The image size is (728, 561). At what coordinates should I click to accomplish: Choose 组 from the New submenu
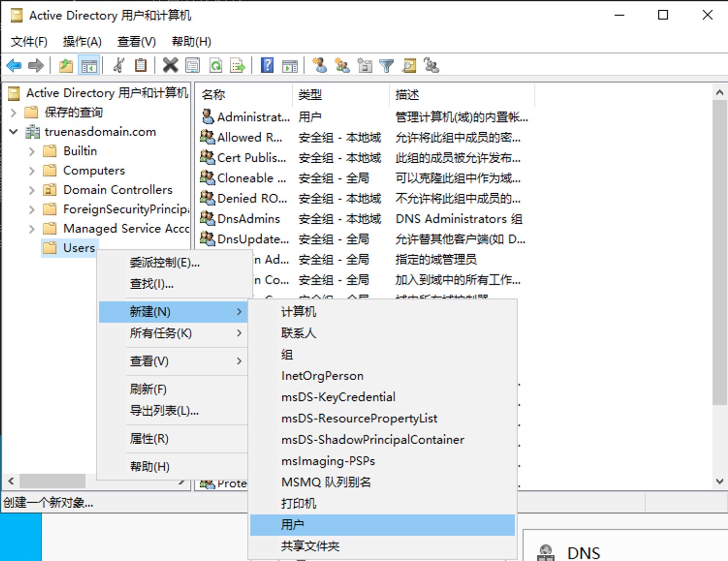tap(287, 355)
